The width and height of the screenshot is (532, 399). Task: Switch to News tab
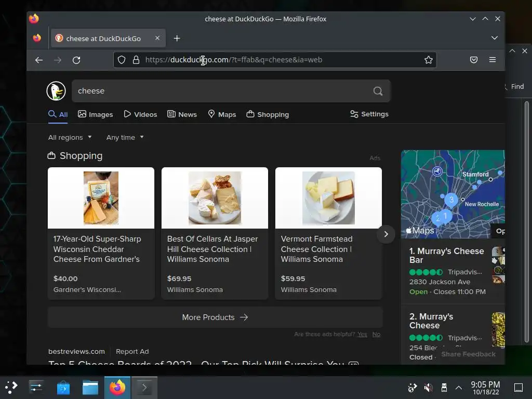[x=182, y=114]
